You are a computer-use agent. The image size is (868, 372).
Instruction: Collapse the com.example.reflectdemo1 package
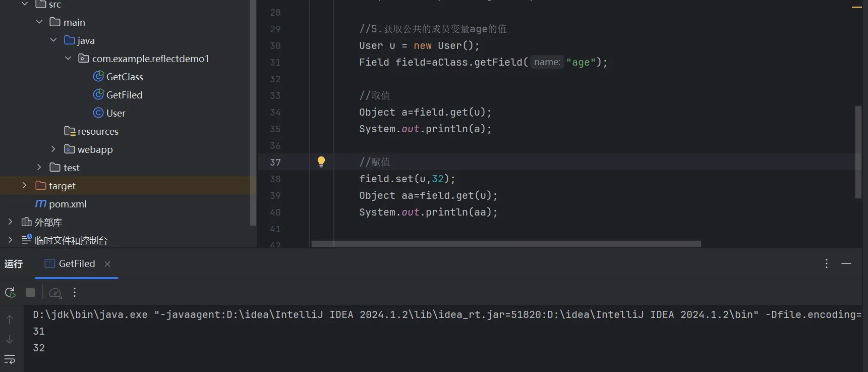pyautogui.click(x=68, y=59)
